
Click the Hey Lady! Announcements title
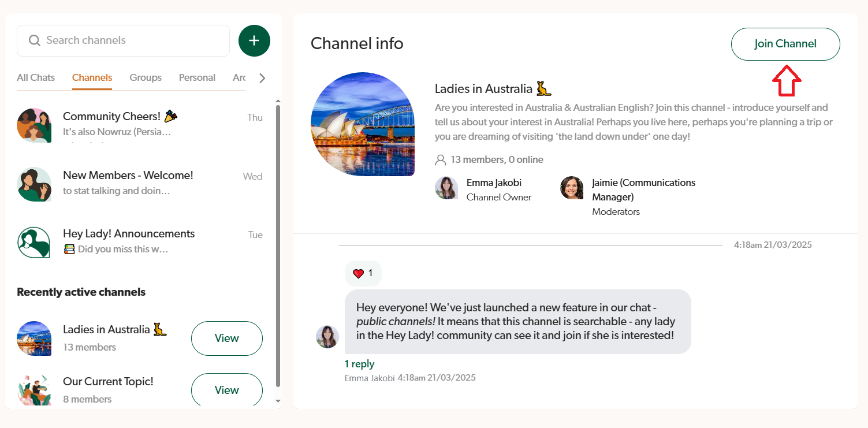129,233
